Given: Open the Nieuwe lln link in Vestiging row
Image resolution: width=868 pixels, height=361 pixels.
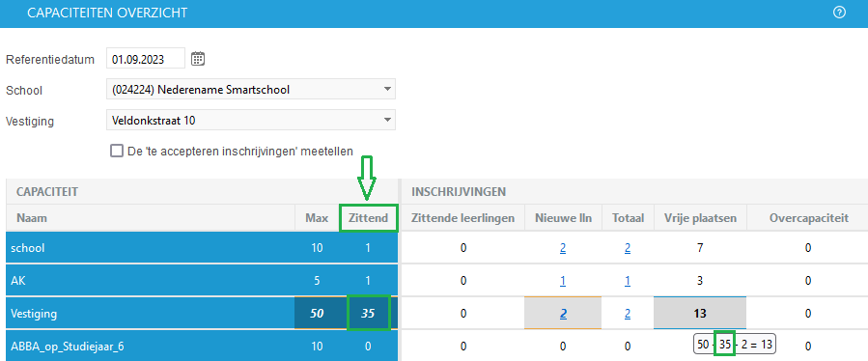Looking at the screenshot, I should [563, 314].
